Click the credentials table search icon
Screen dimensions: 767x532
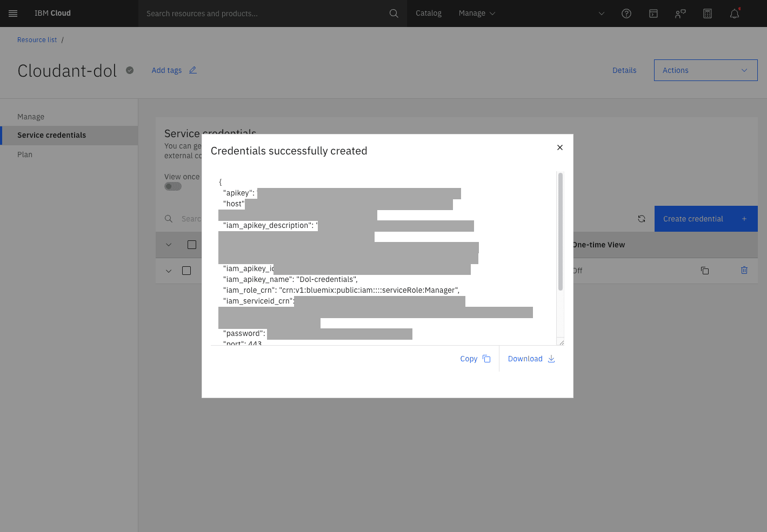pyautogui.click(x=169, y=219)
